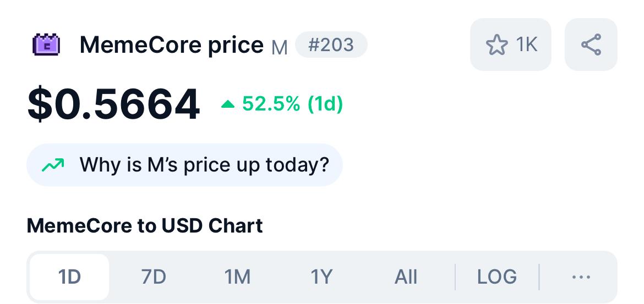Select the 1D chart range tab
Viewport: 644px width, 304px height.
coord(69,277)
